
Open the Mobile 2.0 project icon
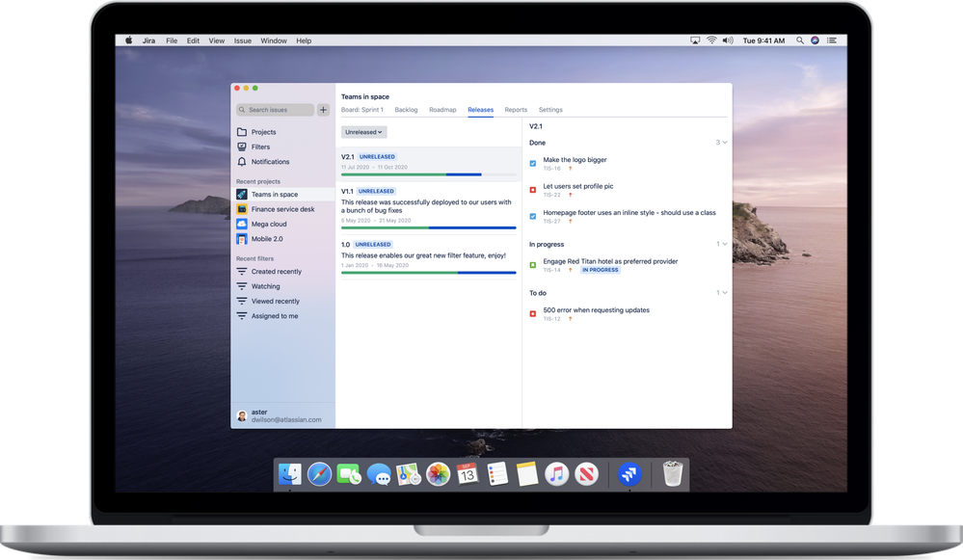coord(242,239)
